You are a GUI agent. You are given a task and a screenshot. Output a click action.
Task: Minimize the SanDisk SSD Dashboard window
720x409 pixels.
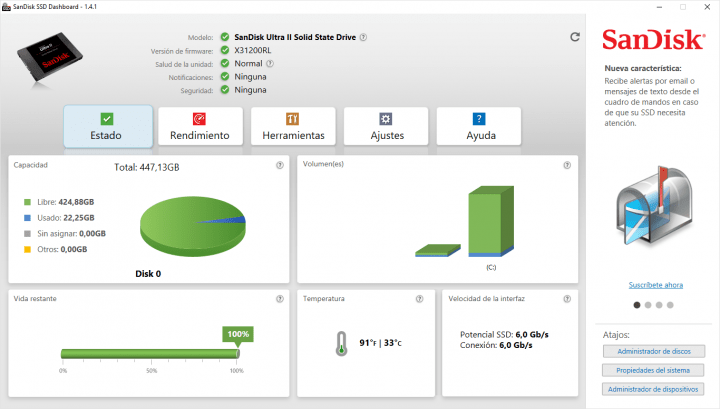pyautogui.click(x=659, y=7)
